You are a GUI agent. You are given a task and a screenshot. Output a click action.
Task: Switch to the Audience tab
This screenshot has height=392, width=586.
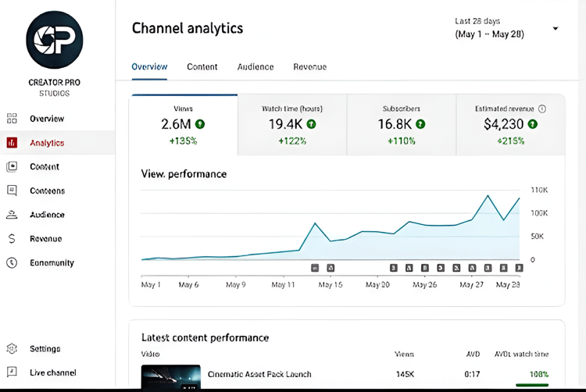[x=255, y=67]
